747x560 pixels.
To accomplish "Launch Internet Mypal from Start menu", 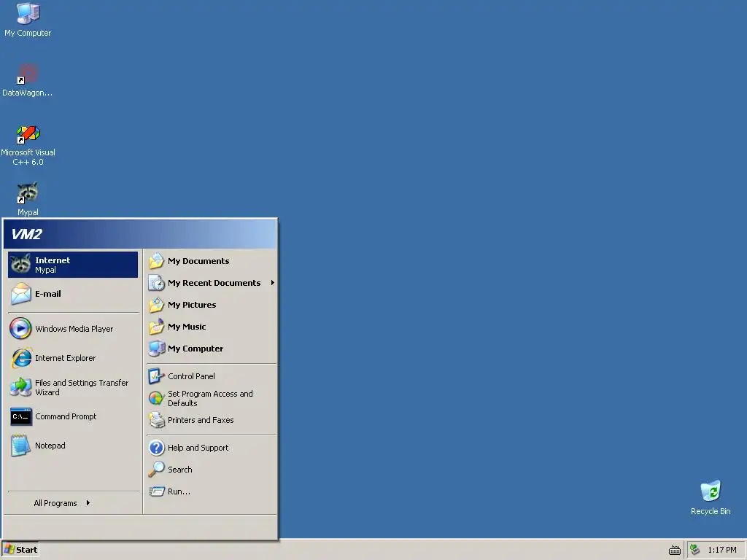I will click(x=73, y=265).
